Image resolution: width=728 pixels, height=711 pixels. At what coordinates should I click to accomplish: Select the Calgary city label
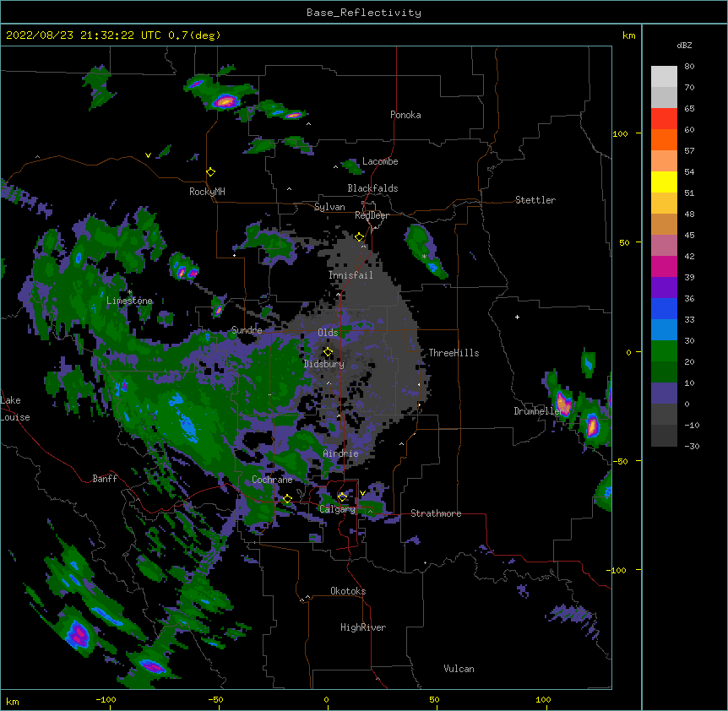pyautogui.click(x=338, y=509)
